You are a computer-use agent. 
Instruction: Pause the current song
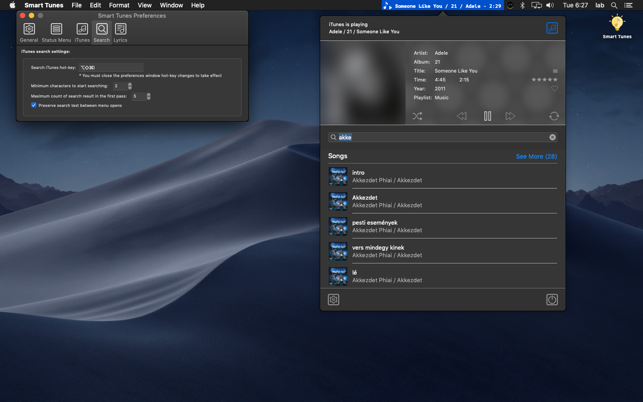[x=487, y=116]
